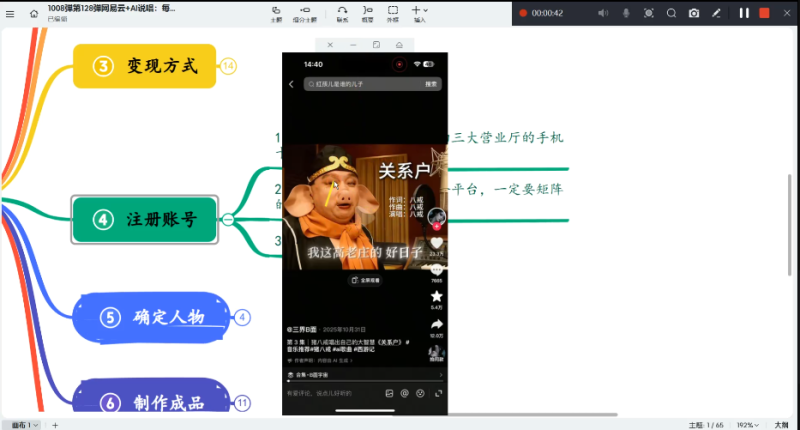Toggle microphone in recorder bar
800x430 pixels.
click(x=626, y=13)
